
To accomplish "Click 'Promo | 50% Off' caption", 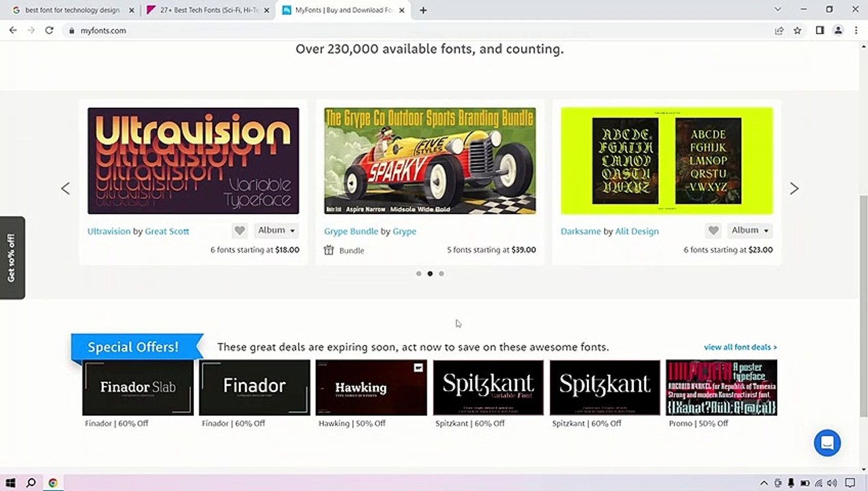I will click(x=699, y=423).
